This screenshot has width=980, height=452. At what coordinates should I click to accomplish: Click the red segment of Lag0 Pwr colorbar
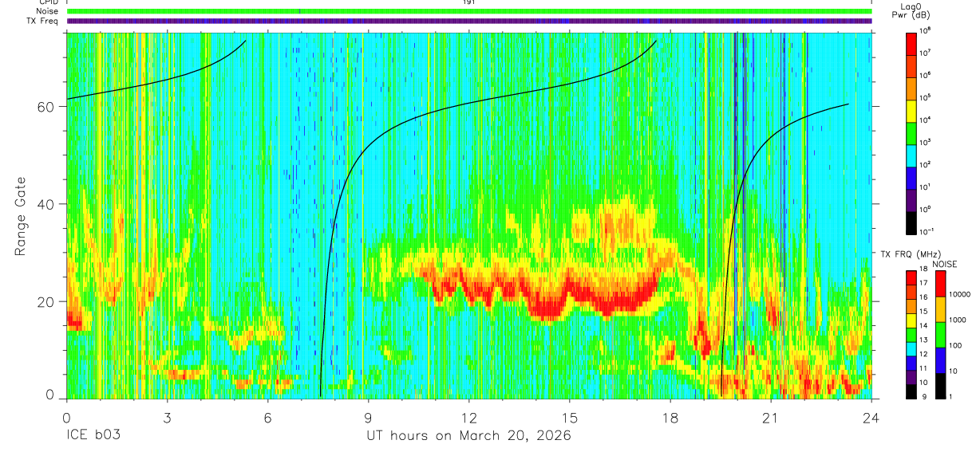(911, 42)
